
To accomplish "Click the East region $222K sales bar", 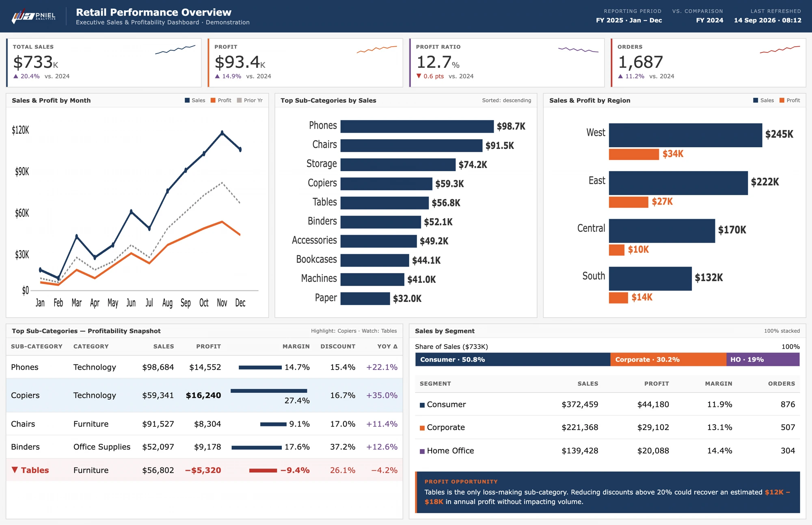I will [678, 183].
